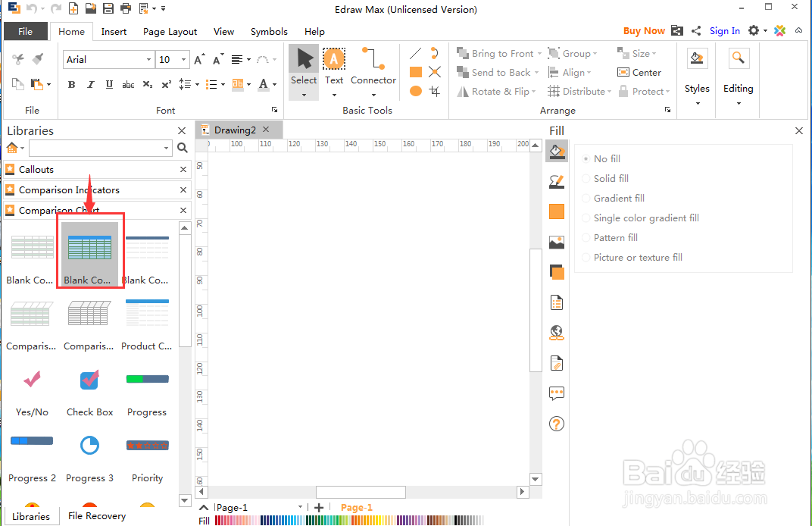
Task: Open the Help tab
Action: click(314, 32)
